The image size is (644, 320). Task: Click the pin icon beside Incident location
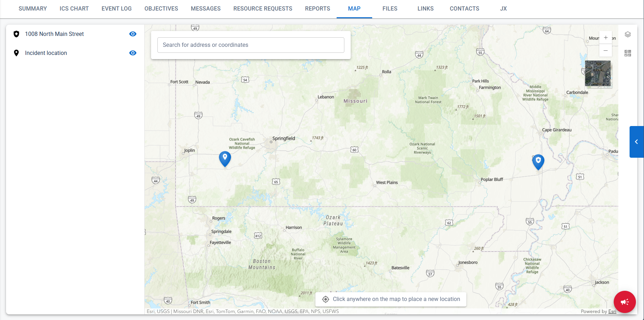click(x=16, y=53)
